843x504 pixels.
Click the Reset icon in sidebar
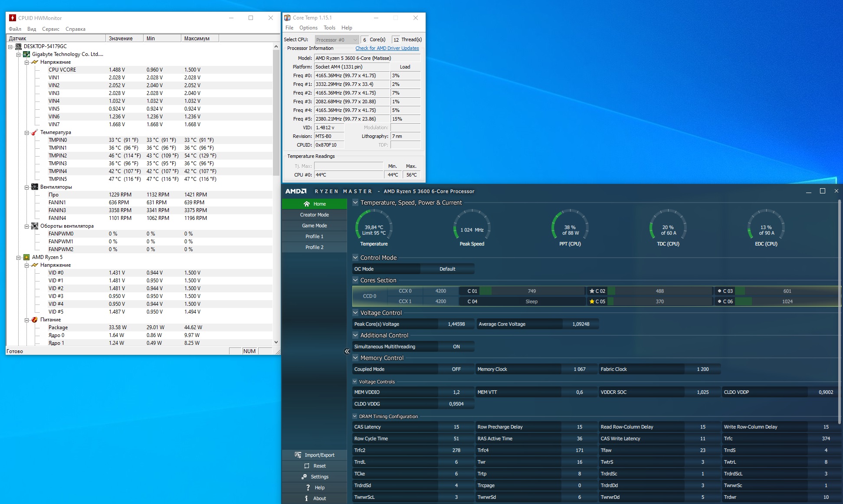coord(307,466)
